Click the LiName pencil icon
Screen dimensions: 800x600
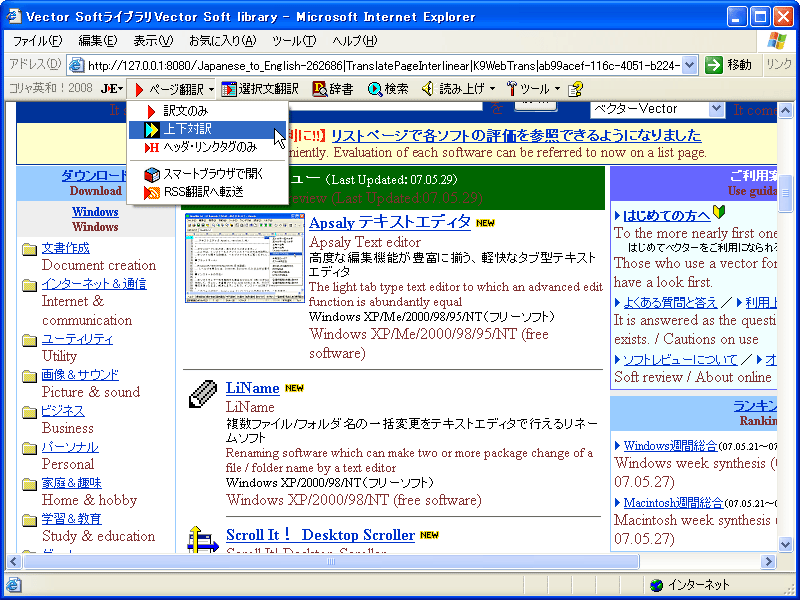(203, 394)
